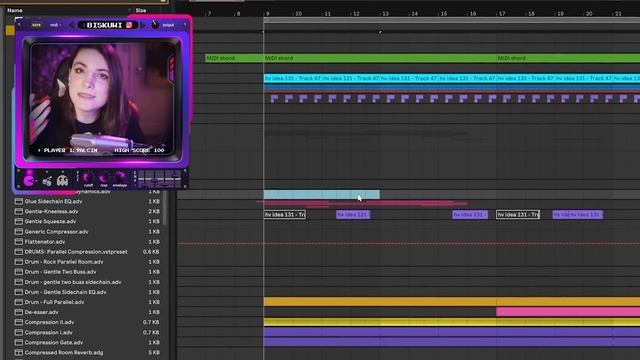This screenshot has width=640, height=360.
Task: Click the cutoff knob in the BISKUWI overlay
Action: [x=87, y=178]
